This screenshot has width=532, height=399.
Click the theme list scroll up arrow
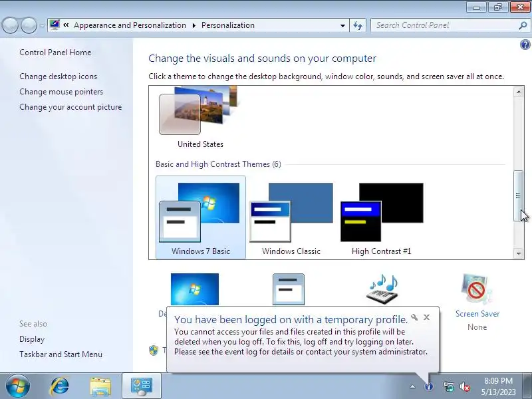click(x=519, y=92)
